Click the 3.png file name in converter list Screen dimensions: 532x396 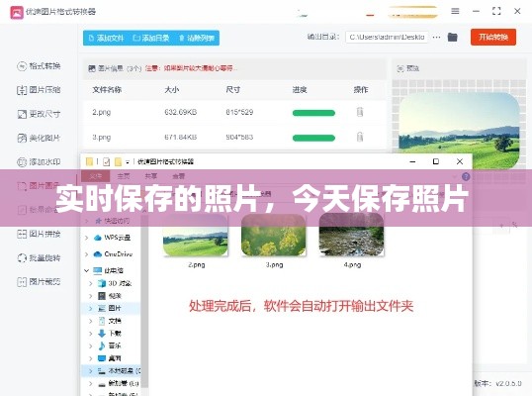102,138
